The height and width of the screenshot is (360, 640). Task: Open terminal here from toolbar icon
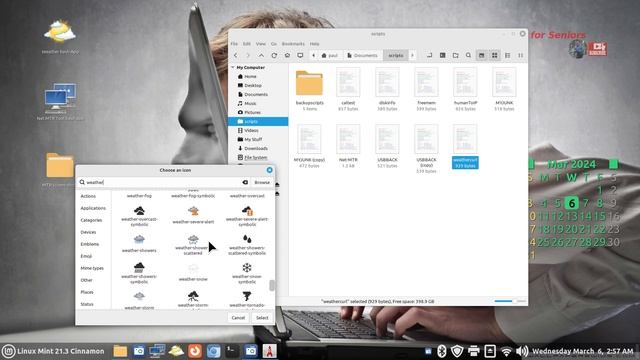(x=442, y=56)
